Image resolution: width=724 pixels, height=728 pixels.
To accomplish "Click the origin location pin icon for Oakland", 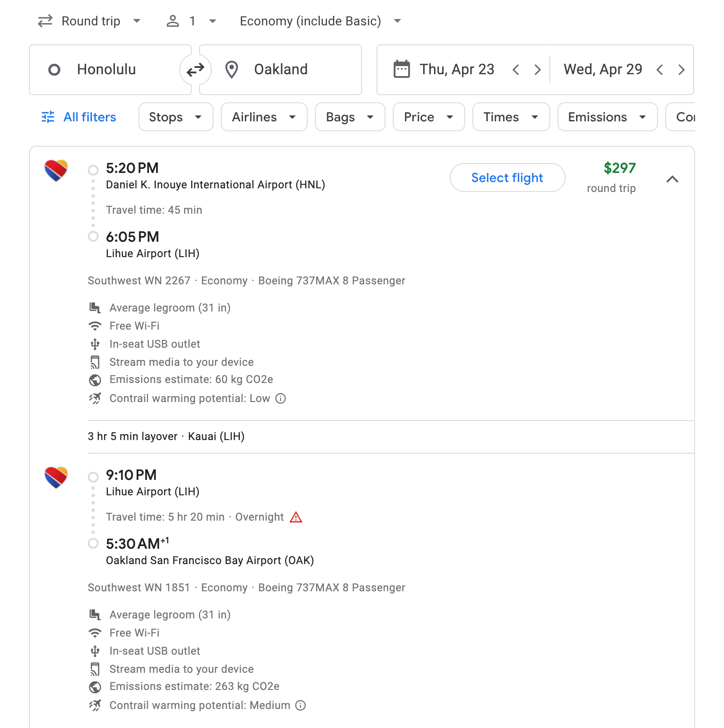I will click(232, 69).
